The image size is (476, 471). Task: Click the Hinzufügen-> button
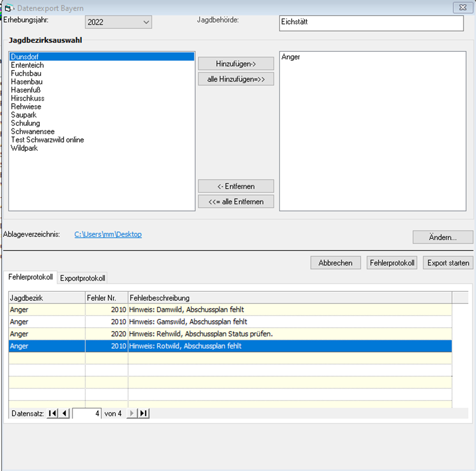coord(236,63)
